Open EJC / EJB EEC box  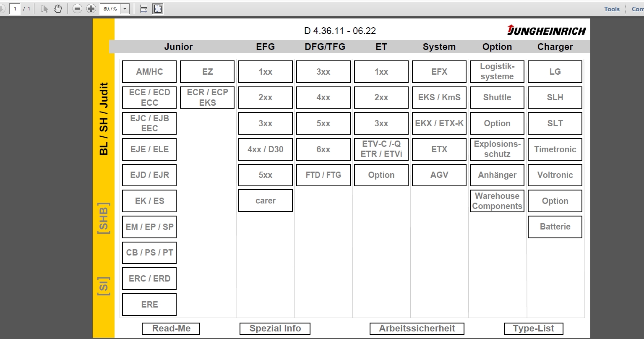pyautogui.click(x=149, y=123)
